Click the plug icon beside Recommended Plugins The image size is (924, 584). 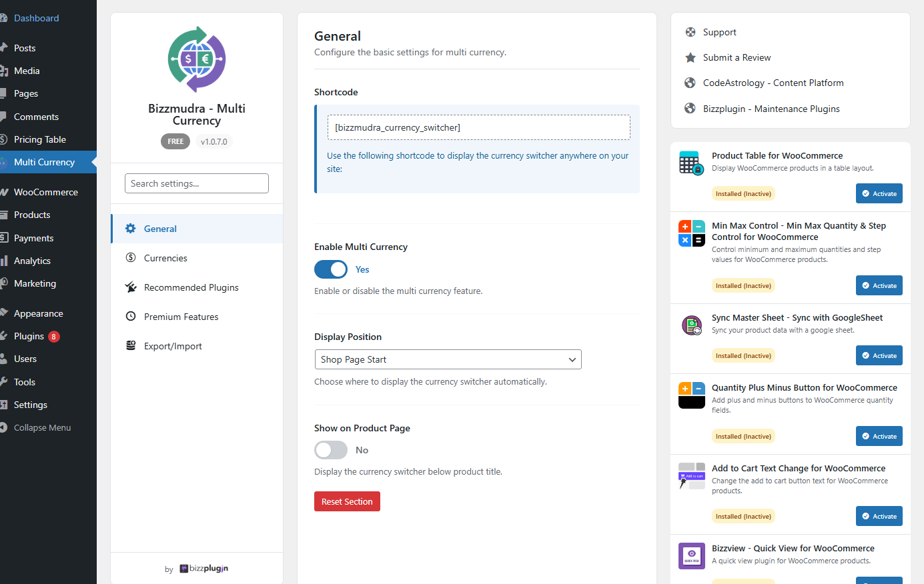click(x=131, y=287)
